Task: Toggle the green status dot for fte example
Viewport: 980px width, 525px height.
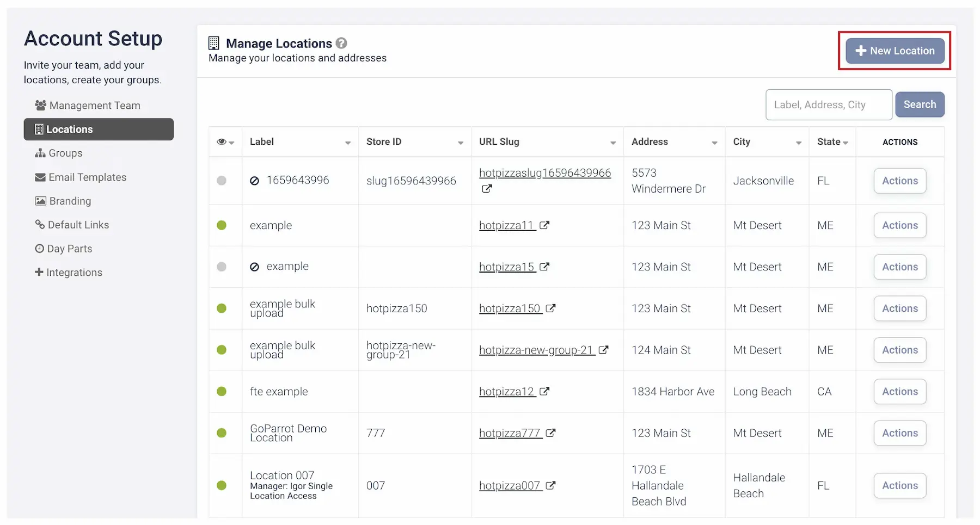Action: point(222,391)
